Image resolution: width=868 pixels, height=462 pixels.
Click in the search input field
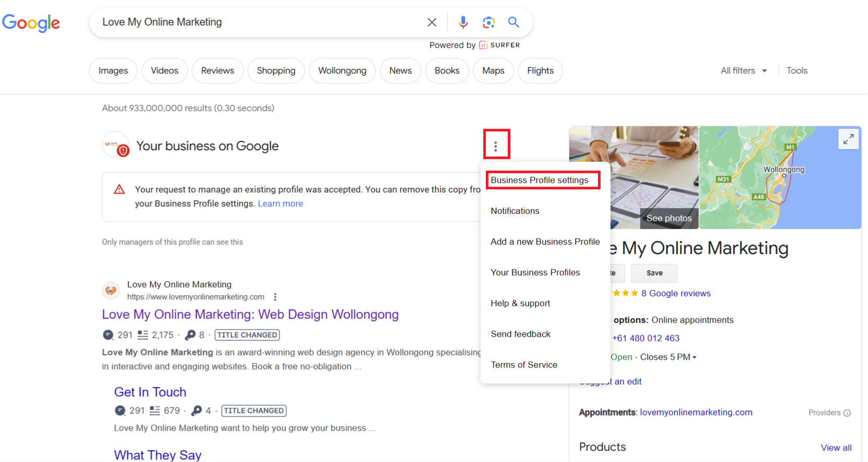(261, 22)
